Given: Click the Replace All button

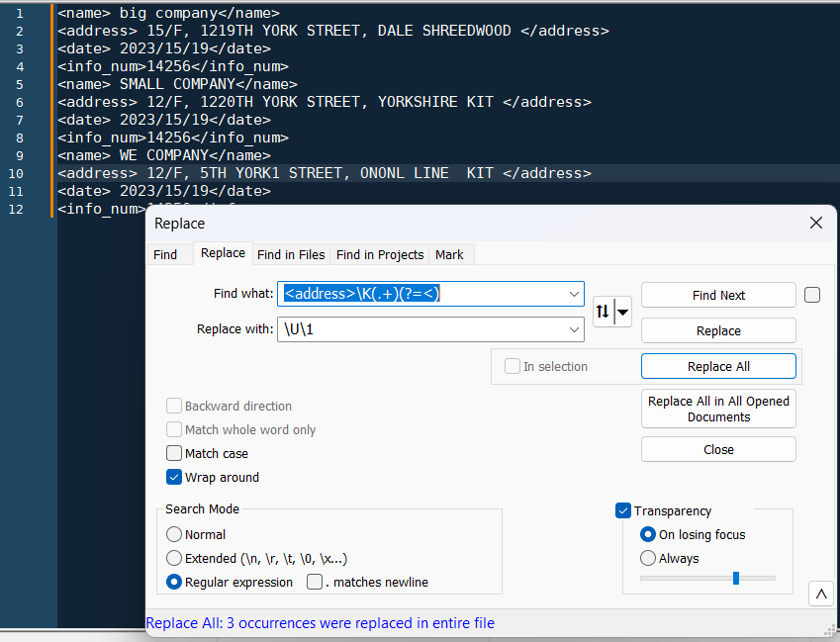Looking at the screenshot, I should 718,365.
